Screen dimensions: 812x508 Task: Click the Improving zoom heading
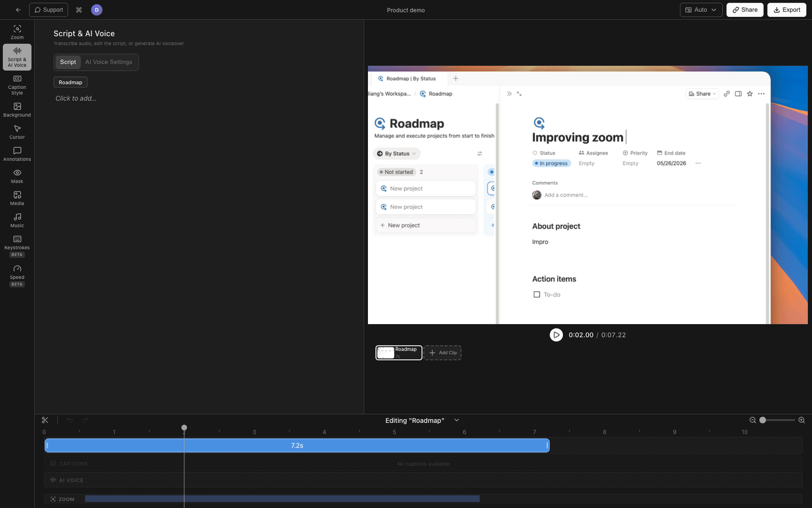(578, 138)
